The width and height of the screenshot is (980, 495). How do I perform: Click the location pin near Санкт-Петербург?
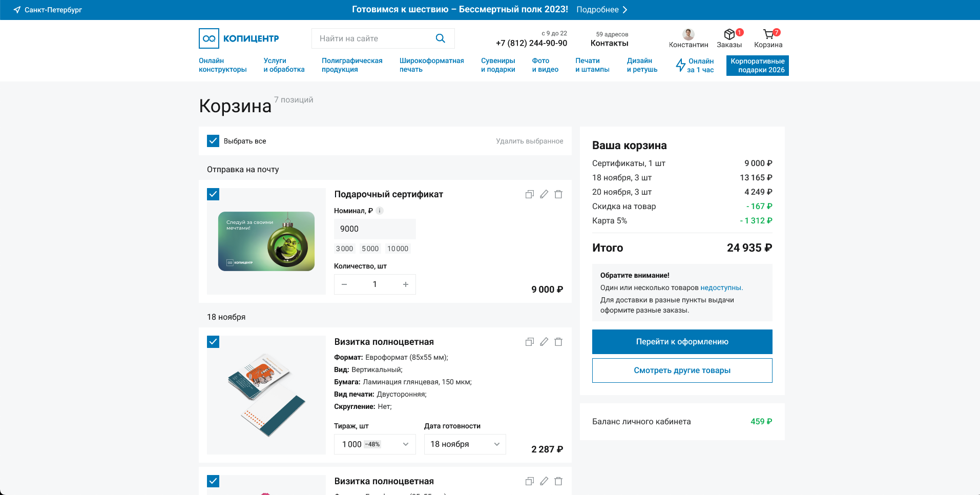[x=17, y=9]
